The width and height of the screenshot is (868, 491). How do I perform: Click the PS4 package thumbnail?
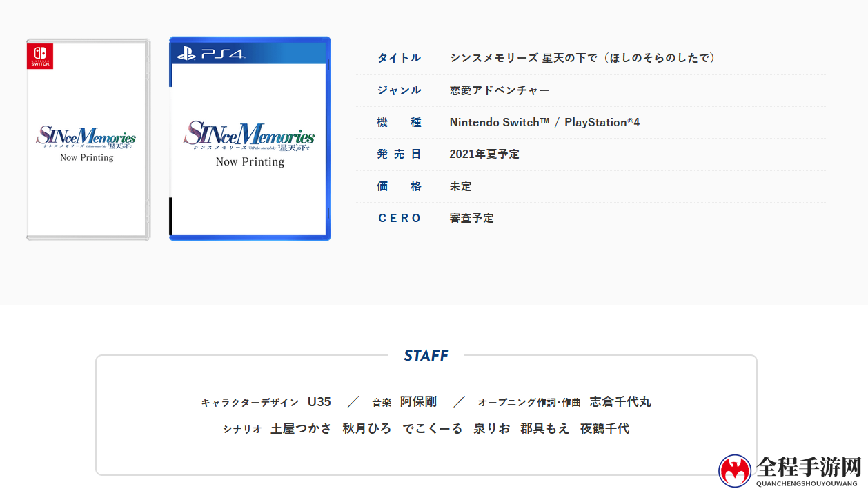250,139
